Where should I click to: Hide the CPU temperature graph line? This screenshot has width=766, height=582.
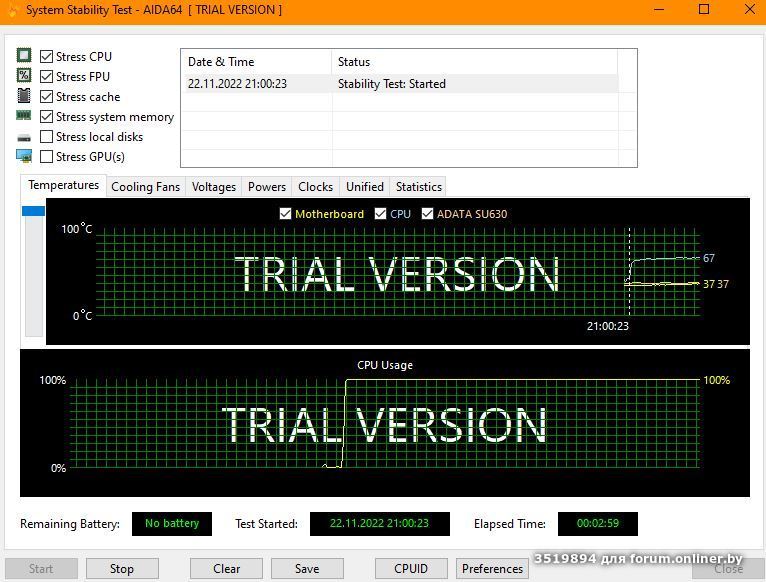click(x=380, y=214)
